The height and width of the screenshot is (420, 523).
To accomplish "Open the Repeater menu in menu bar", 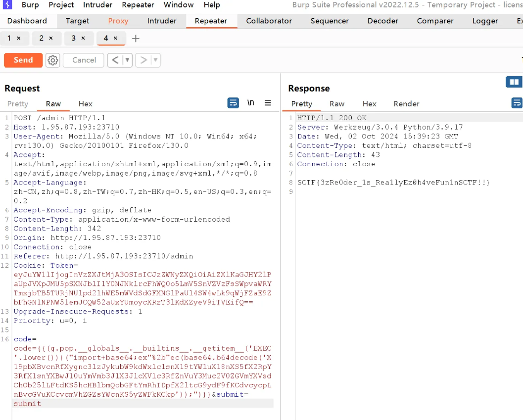I will coord(138,5).
